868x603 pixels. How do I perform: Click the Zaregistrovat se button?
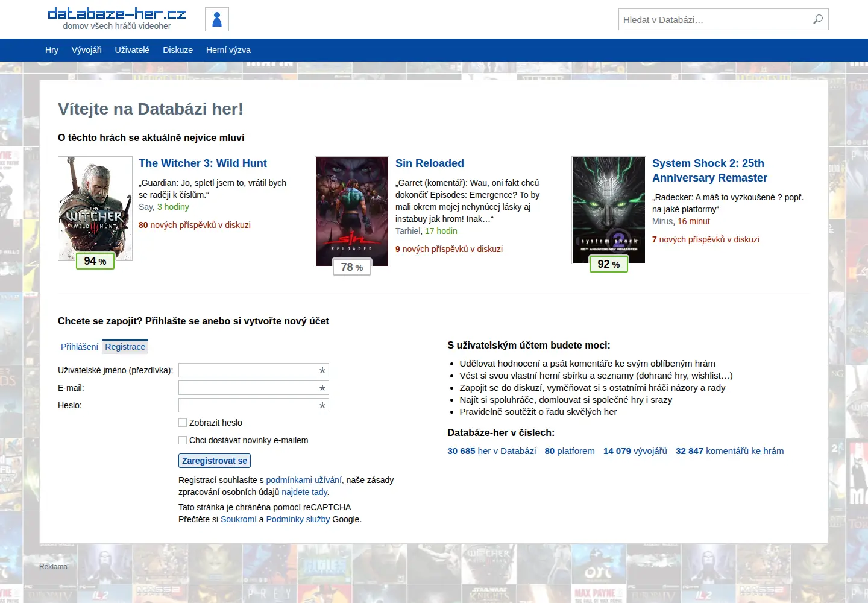coord(215,461)
